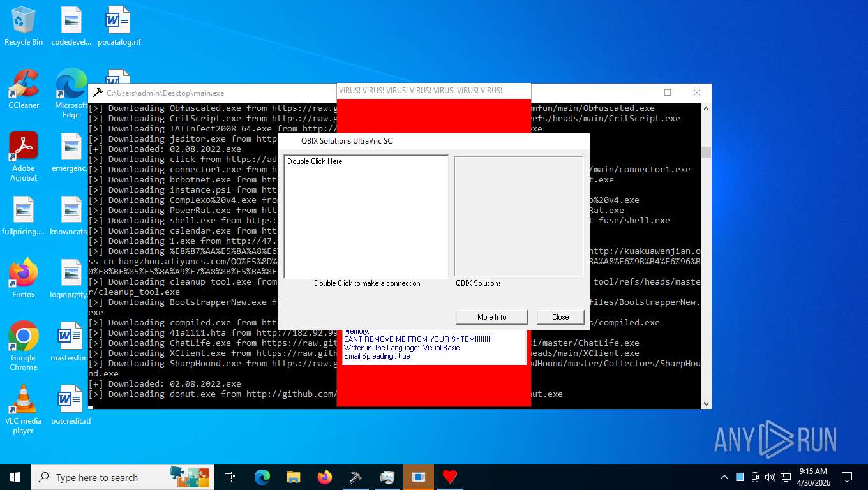The image size is (868, 490).
Task: Click the 'QBIX Solutions' label under the right panel
Action: (x=479, y=283)
